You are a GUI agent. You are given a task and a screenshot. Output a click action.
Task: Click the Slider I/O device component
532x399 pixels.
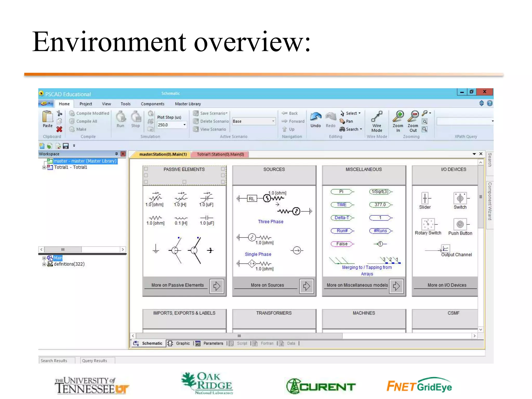425,198
